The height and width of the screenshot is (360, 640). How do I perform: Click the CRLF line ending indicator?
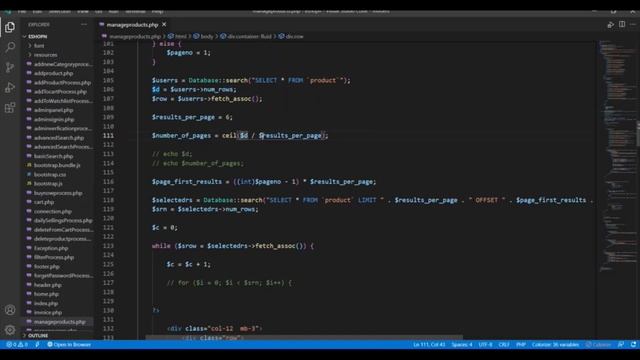[504, 344]
